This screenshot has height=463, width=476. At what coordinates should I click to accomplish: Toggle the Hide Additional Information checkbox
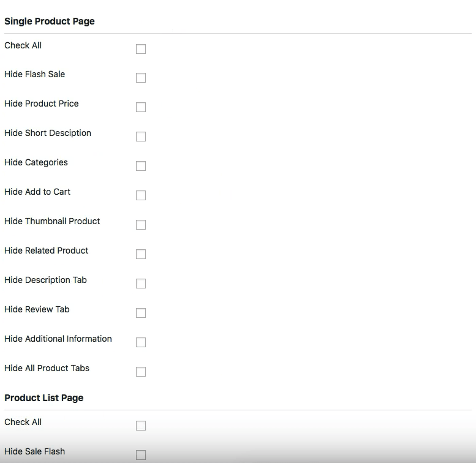point(141,342)
